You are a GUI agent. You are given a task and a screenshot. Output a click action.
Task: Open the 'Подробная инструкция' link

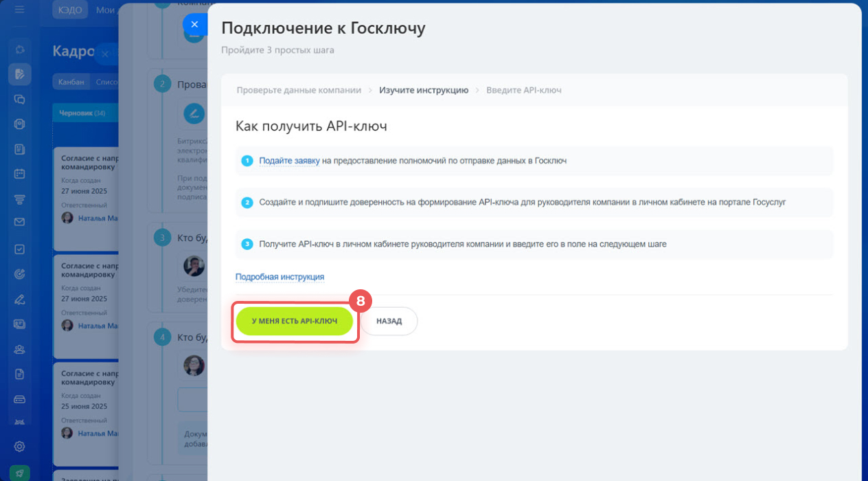click(279, 277)
